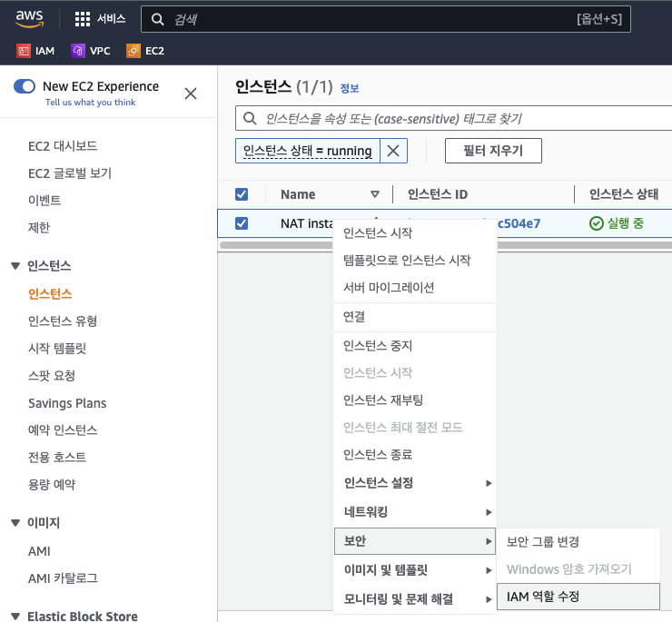Click the instance attribute filter field
This screenshot has width=672, height=622.
(453, 118)
